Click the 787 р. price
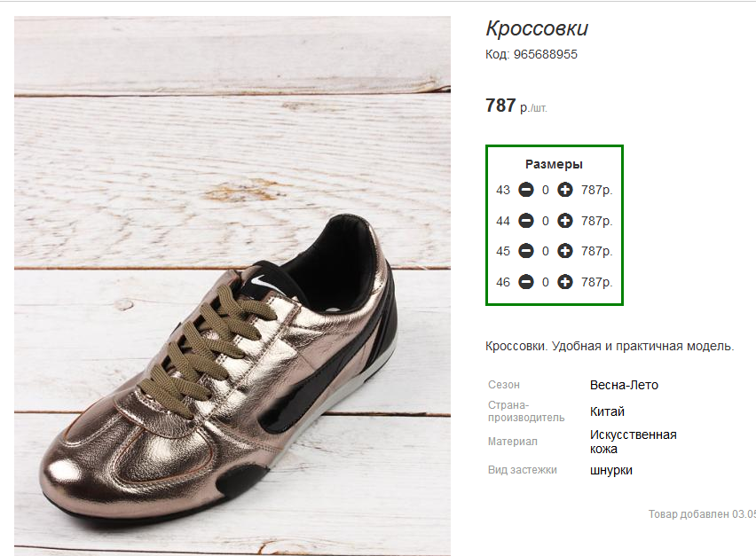 coord(516,106)
